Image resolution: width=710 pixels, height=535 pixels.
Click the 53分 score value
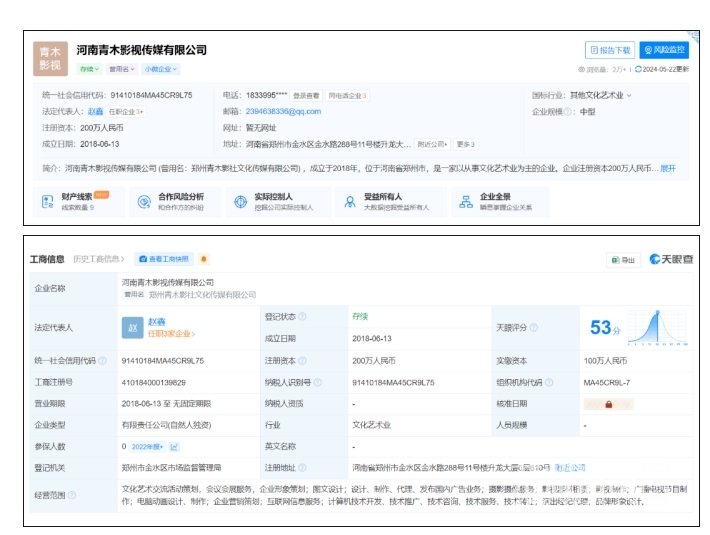coord(605,328)
